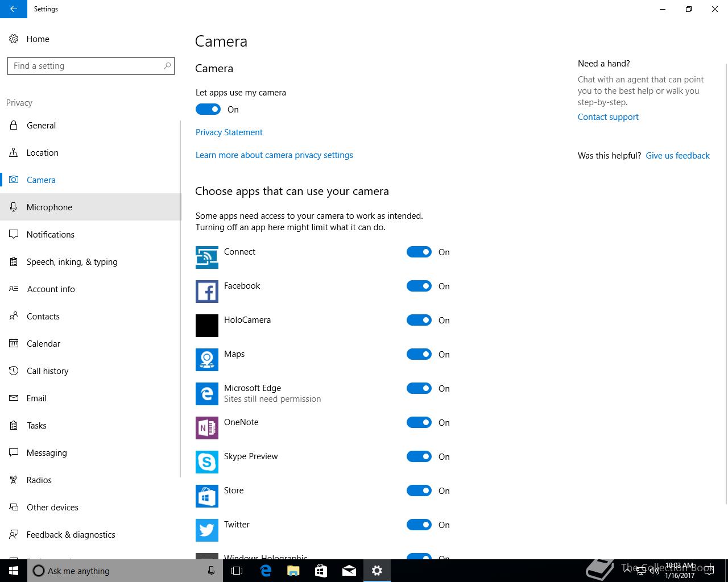Click the search magnifier icon in Find a setting
This screenshot has width=728, height=582.
coord(167,66)
